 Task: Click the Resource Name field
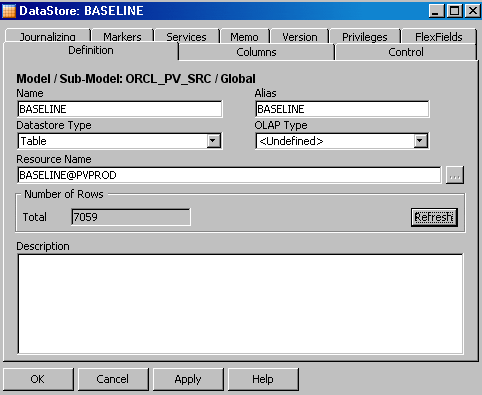point(229,175)
